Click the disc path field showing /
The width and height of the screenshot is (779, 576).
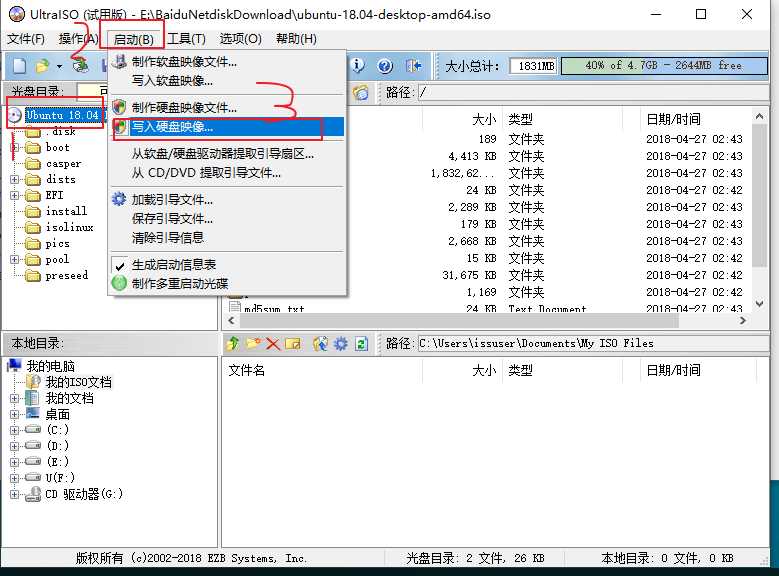pyautogui.click(x=593, y=92)
